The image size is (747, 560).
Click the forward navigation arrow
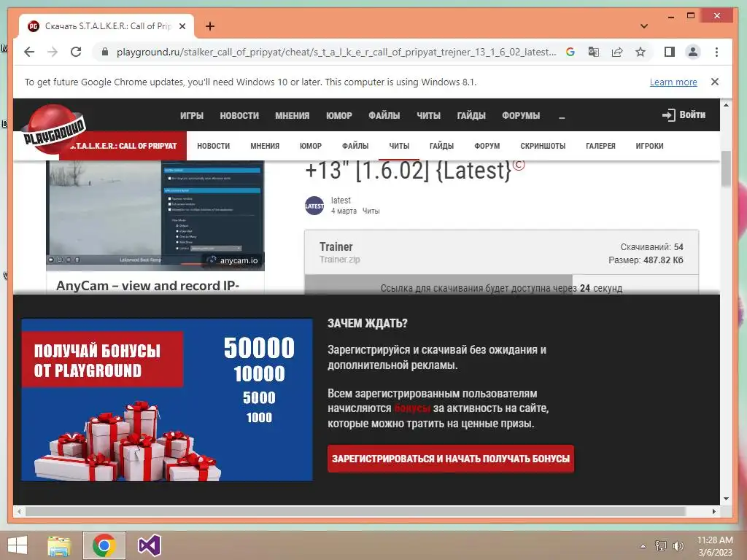(x=53, y=52)
